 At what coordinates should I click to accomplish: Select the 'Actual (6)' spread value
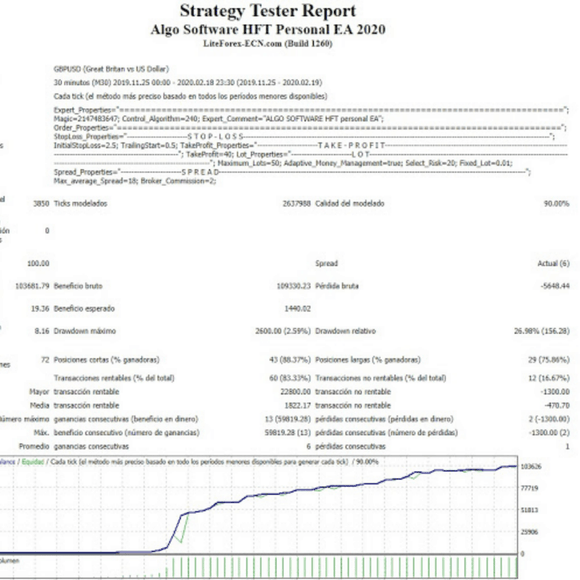click(x=553, y=263)
